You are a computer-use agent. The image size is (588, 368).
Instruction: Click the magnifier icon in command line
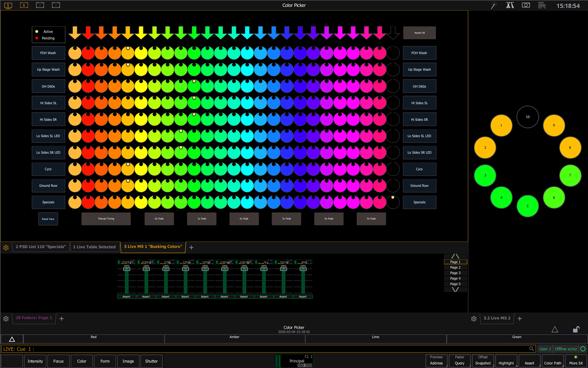tap(531, 349)
